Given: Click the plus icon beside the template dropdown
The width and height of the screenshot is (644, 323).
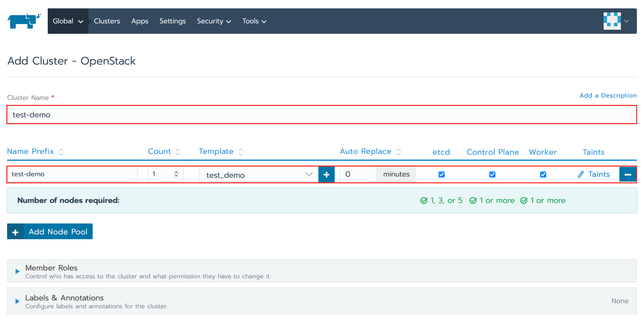Looking at the screenshot, I should [326, 174].
